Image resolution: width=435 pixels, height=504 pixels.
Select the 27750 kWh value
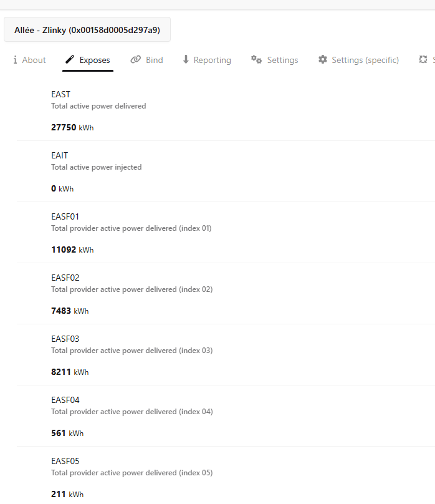[72, 127]
